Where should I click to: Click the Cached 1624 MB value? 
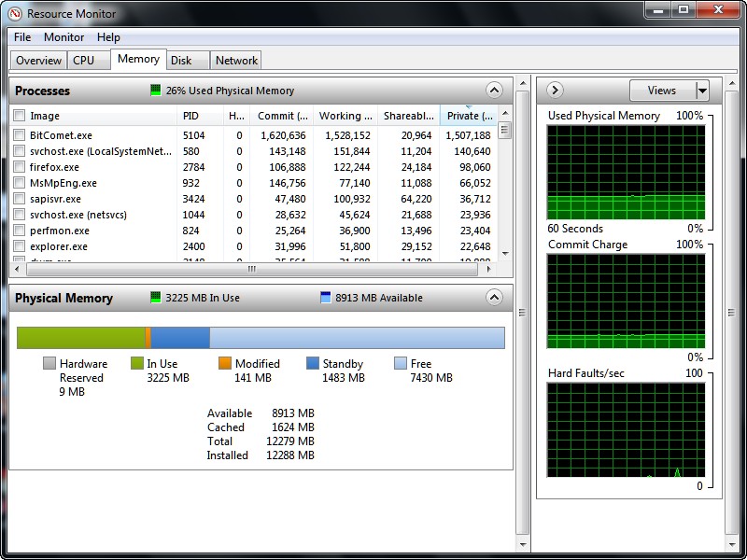pos(293,427)
